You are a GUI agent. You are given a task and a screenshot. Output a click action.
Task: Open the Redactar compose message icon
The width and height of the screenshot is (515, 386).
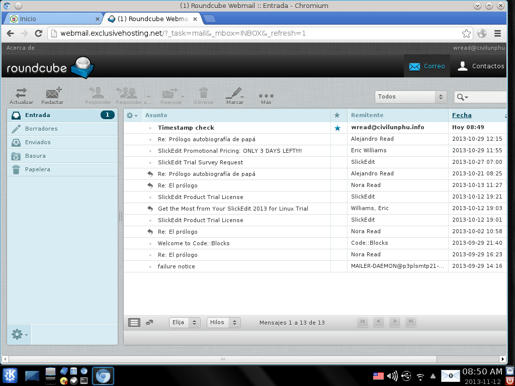53,92
